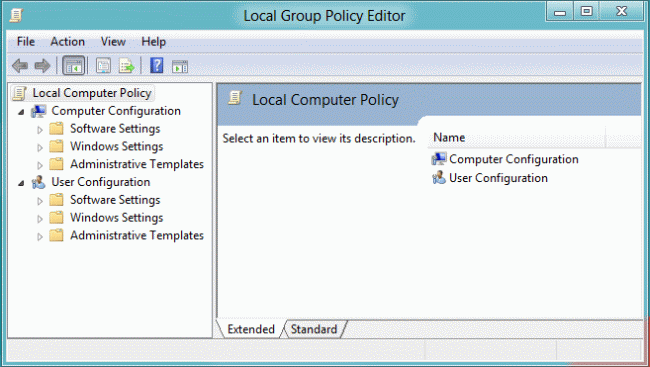Click the Forward arrow toolbar button
The width and height of the screenshot is (650, 367).
pyautogui.click(x=42, y=66)
